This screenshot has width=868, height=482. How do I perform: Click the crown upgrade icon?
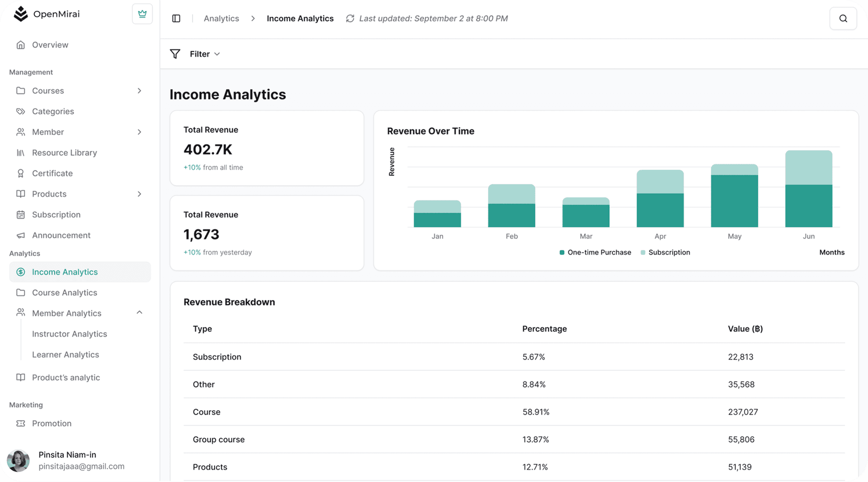click(x=142, y=14)
